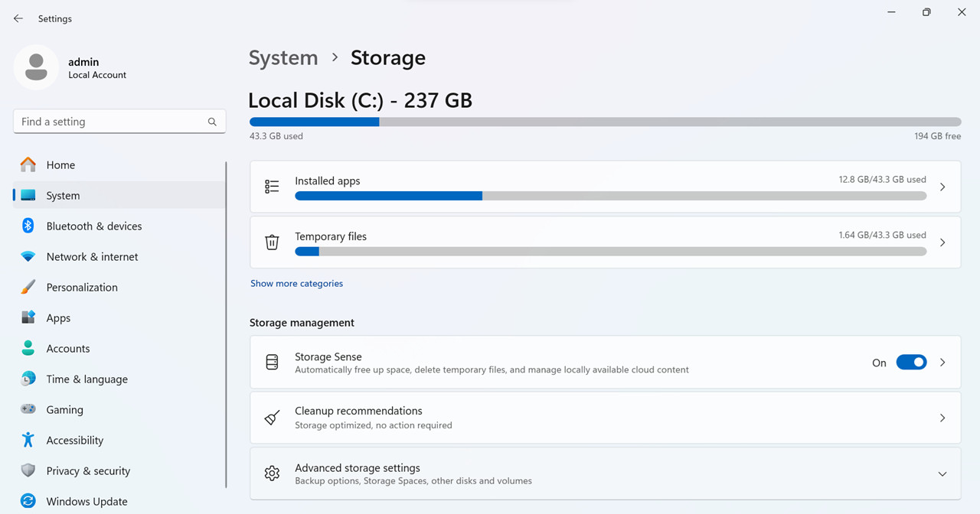Click the Installed apps list icon
The image size is (980, 514).
[272, 187]
